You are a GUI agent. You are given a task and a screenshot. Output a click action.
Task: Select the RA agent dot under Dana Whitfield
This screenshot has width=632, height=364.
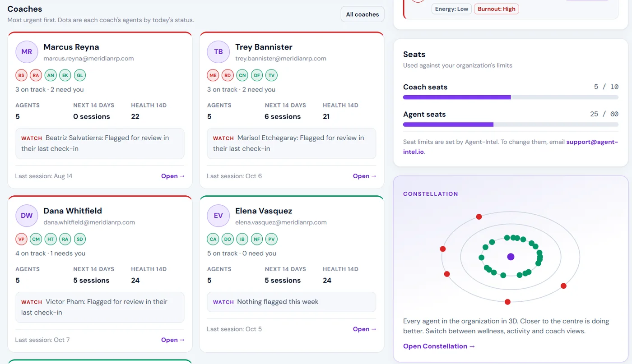pos(65,239)
